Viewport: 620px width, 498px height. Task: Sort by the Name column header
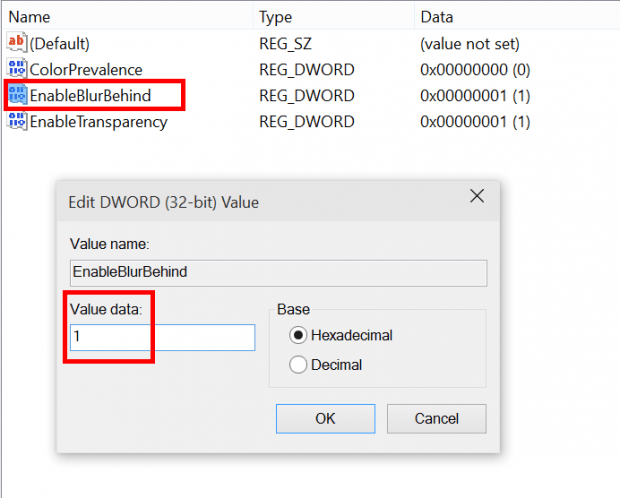pyautogui.click(x=29, y=17)
